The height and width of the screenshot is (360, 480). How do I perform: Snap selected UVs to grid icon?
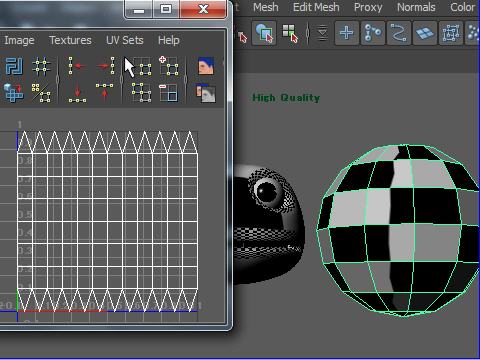(41, 66)
